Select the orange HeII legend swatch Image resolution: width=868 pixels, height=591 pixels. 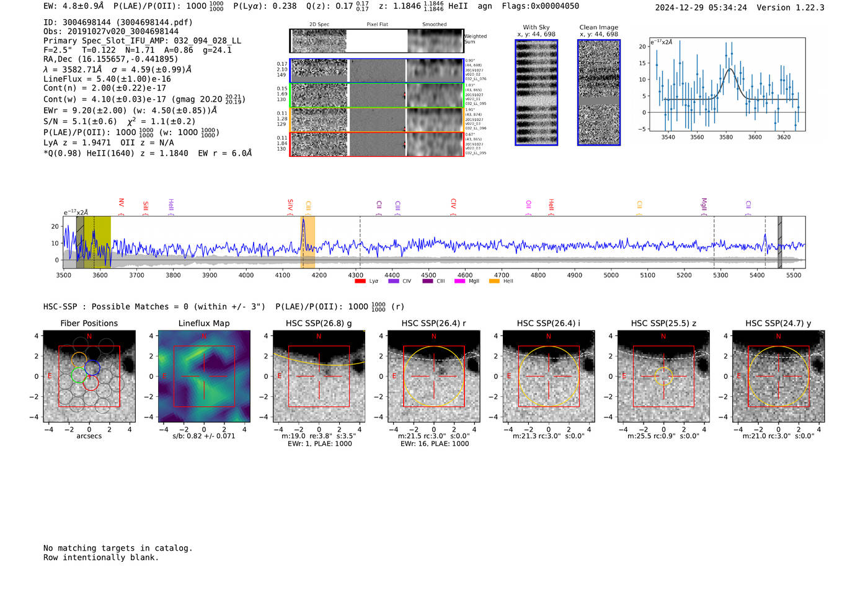pos(494,281)
